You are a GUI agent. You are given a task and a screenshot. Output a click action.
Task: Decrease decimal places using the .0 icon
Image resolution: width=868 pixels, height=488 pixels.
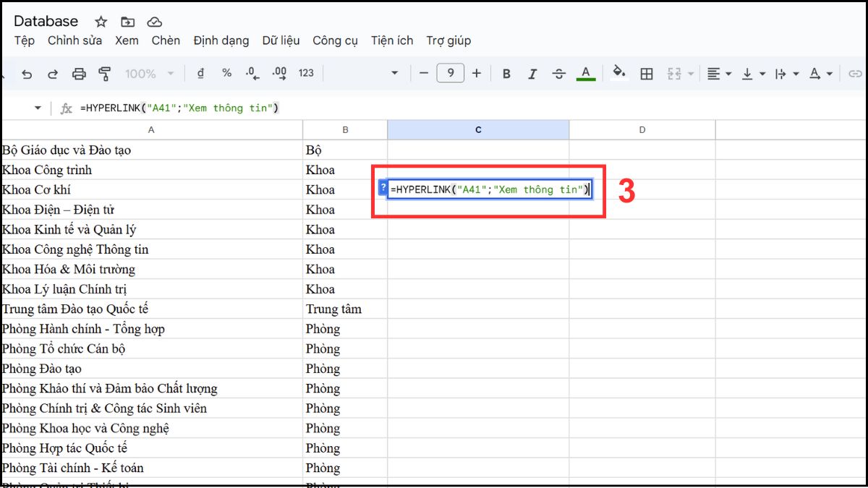253,73
